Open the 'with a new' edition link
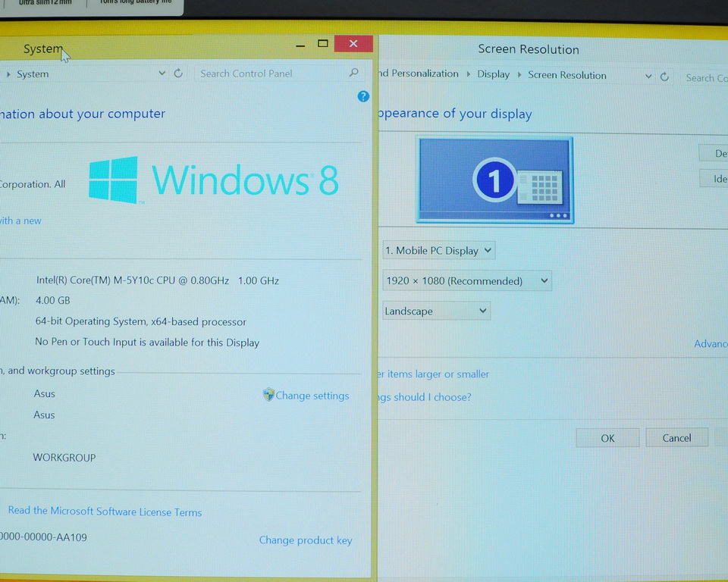Screen dimensions: 728x582 tap(20, 221)
